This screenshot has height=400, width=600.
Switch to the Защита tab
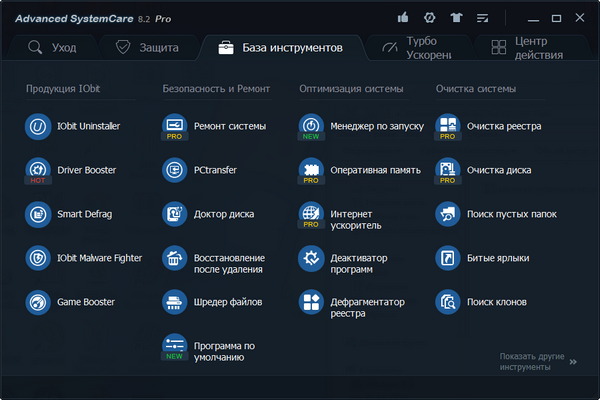(147, 47)
